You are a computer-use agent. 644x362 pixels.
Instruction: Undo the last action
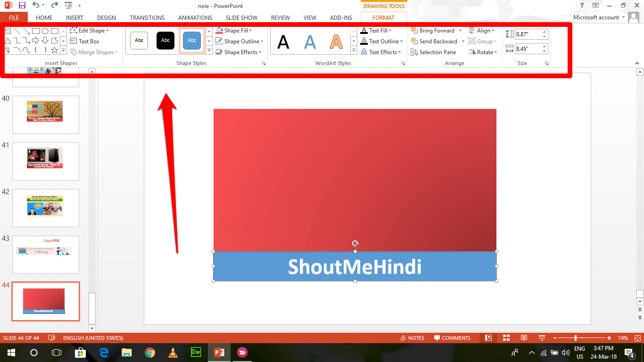[x=36, y=6]
